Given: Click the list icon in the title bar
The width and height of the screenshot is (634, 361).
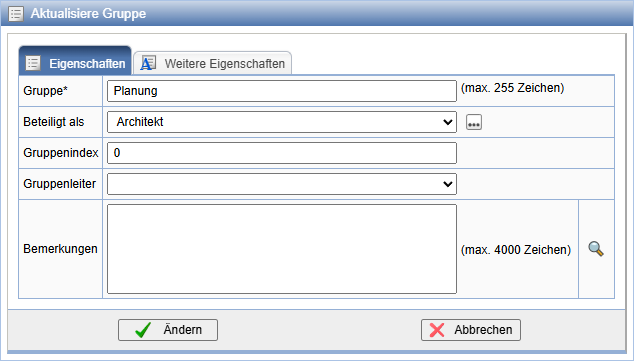Looking at the screenshot, I should click(x=16, y=13).
